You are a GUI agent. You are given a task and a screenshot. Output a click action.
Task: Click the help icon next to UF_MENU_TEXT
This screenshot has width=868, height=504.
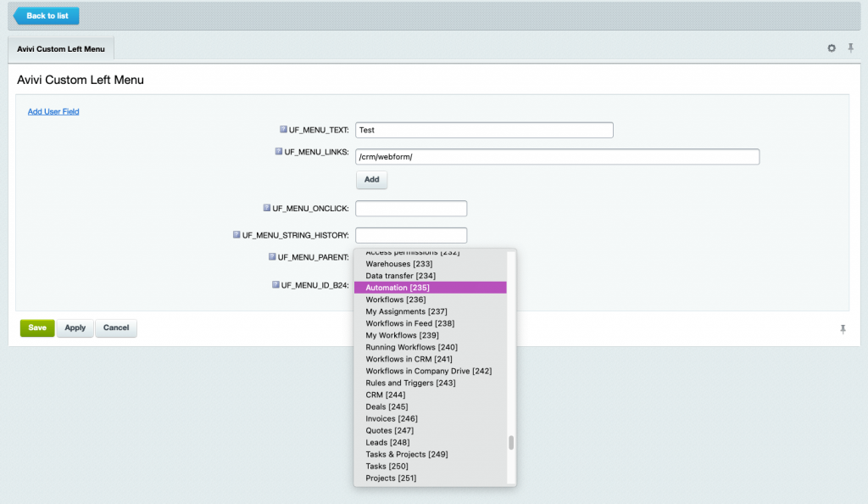coord(283,129)
